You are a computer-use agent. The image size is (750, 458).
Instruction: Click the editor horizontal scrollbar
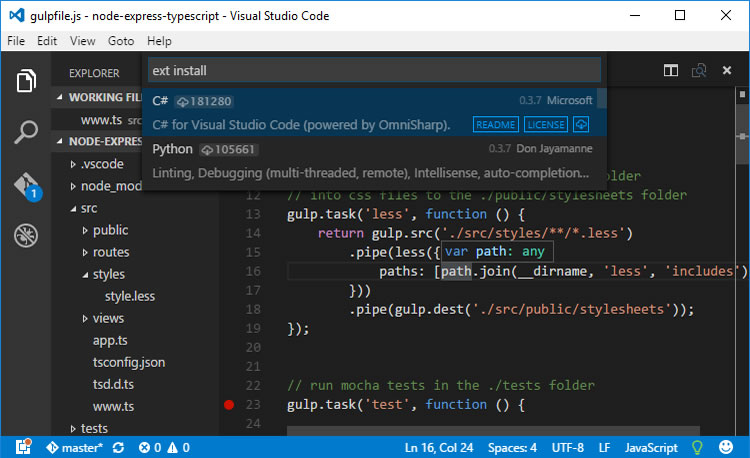pyautogui.click(x=493, y=431)
